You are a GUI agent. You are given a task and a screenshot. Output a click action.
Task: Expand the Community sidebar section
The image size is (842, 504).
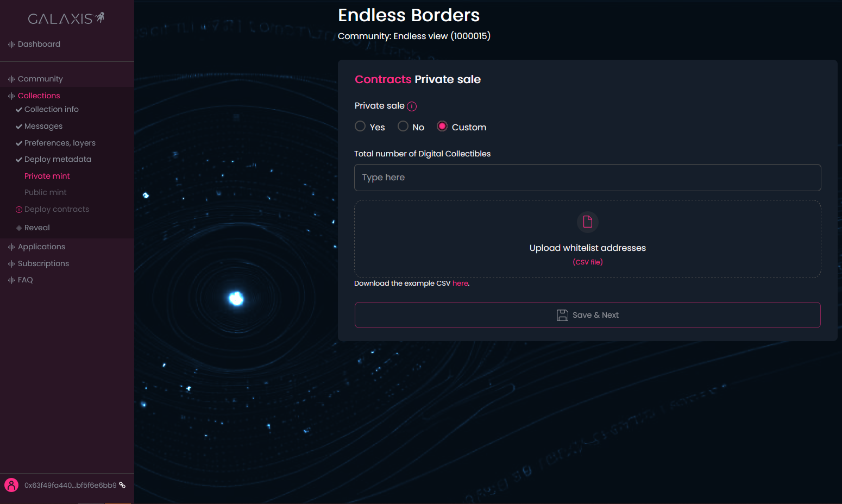click(40, 79)
